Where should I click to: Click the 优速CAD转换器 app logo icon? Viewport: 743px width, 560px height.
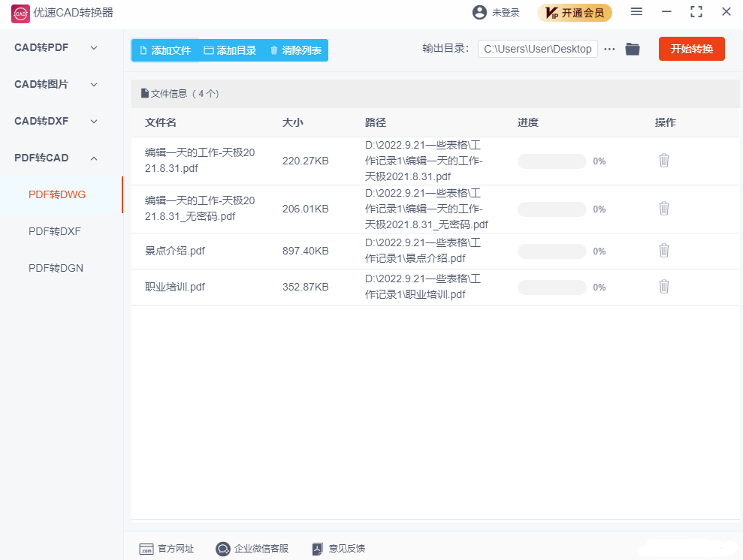coord(20,13)
